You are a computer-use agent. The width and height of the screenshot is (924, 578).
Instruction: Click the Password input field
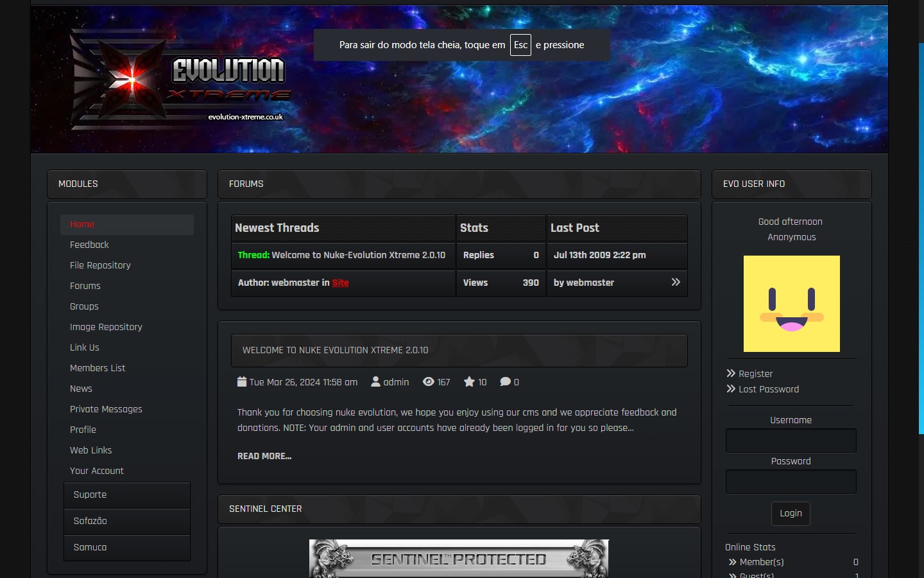tap(791, 482)
